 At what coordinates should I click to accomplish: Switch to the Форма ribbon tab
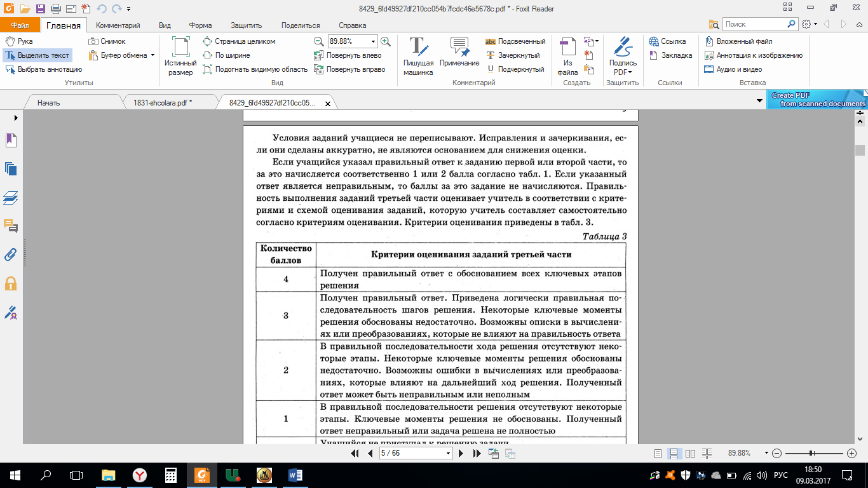[200, 25]
